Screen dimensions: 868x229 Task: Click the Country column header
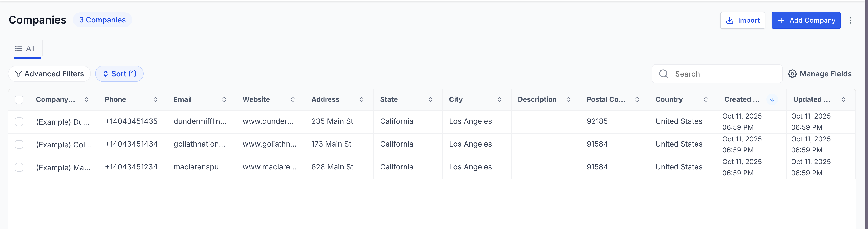669,99
